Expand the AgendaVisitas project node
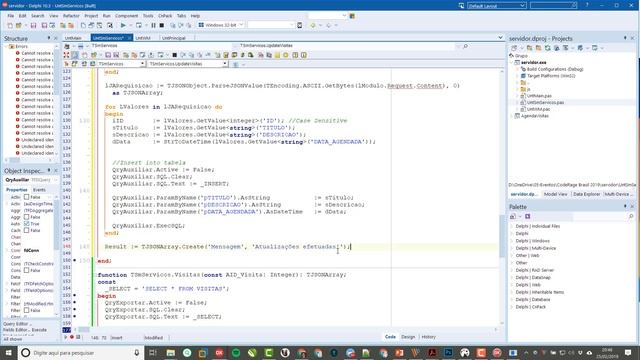Image resolution: width=640 pixels, height=360 pixels. (x=512, y=116)
